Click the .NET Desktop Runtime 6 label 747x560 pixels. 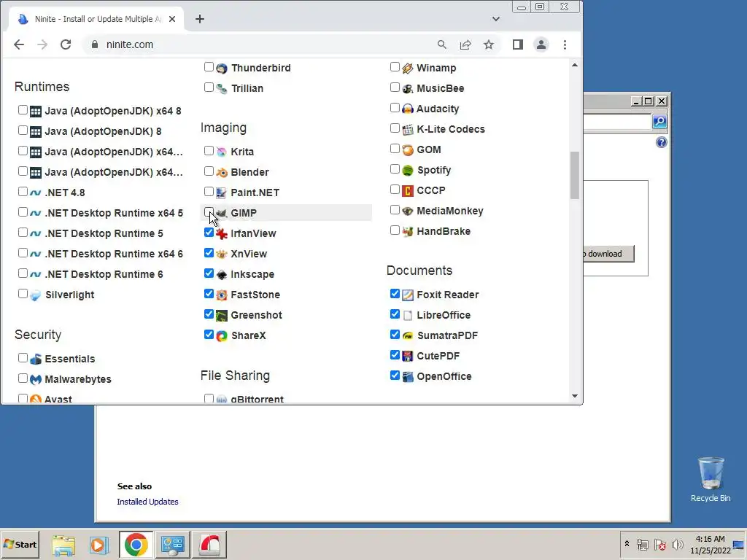coord(104,274)
